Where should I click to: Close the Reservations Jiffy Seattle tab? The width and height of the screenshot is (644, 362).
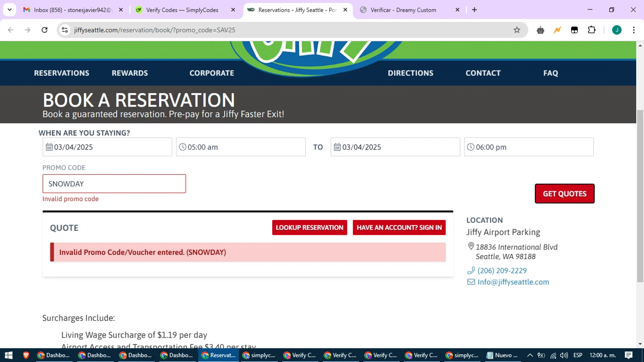tap(345, 10)
